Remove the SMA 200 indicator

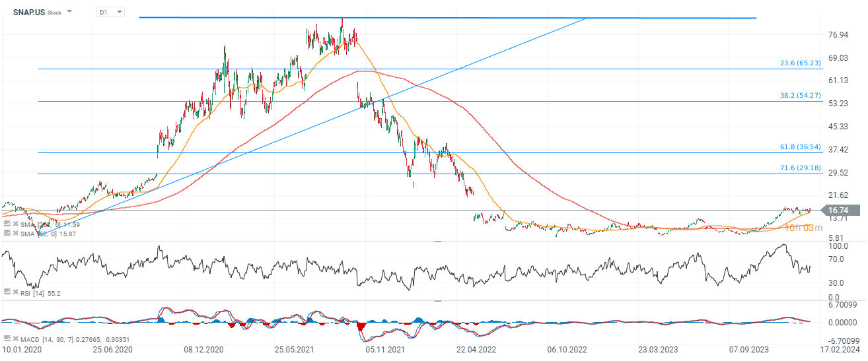pyautogui.click(x=15, y=224)
